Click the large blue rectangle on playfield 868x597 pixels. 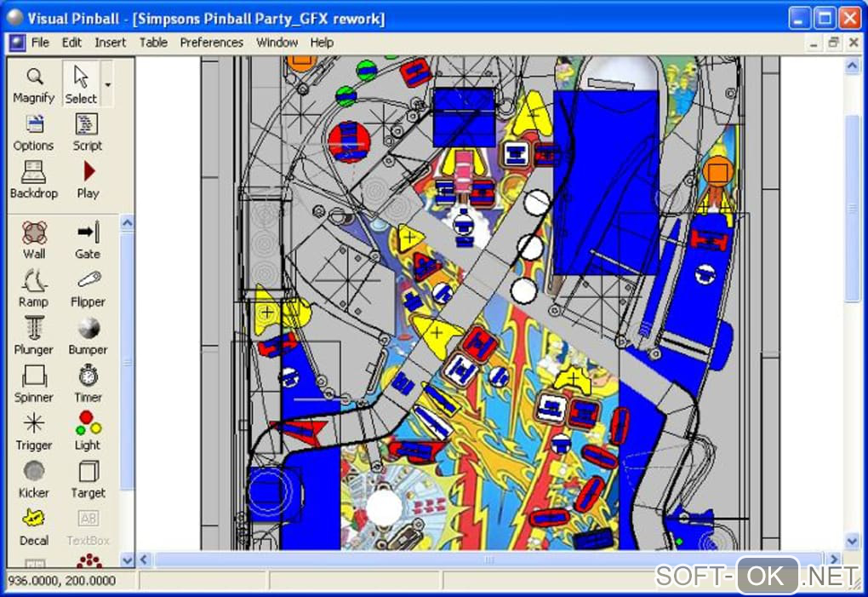[x=607, y=183]
